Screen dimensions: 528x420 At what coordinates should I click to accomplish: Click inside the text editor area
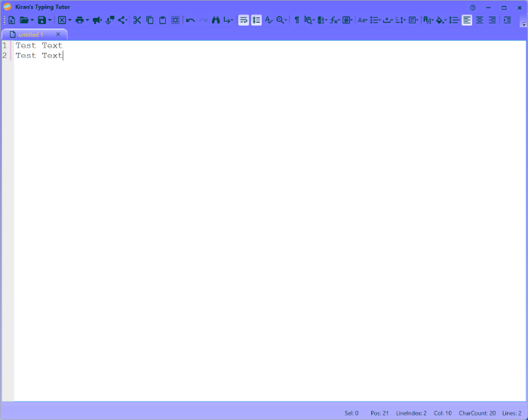tap(269, 220)
